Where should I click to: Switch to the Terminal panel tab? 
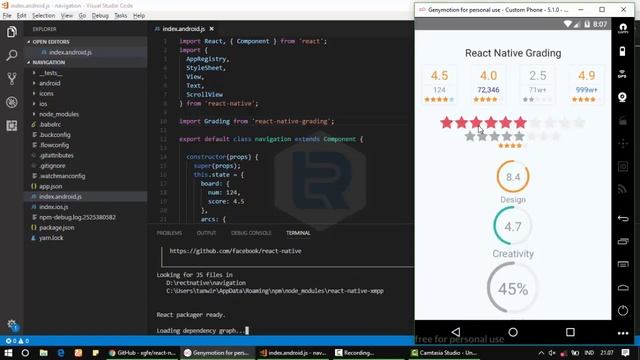[x=298, y=233]
